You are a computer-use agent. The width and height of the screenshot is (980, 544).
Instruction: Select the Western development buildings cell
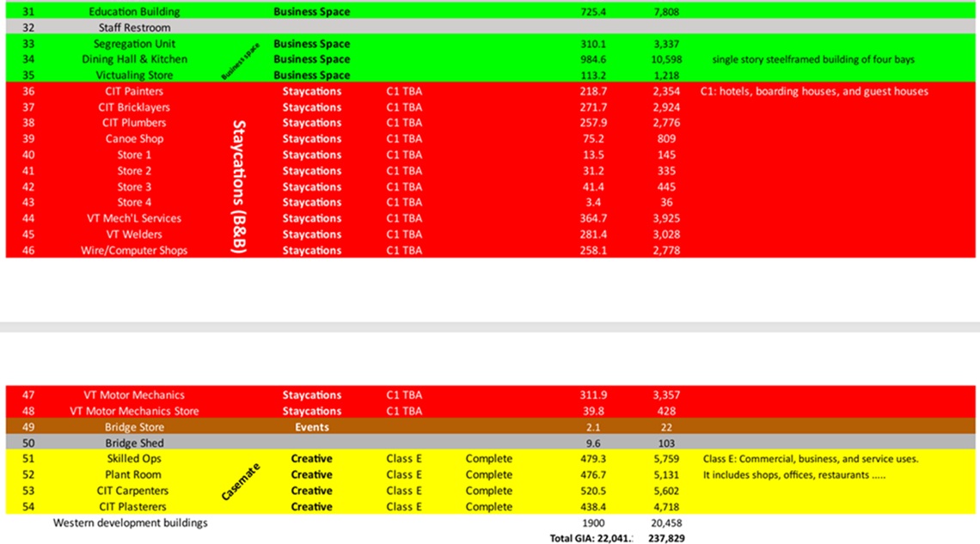(x=131, y=523)
